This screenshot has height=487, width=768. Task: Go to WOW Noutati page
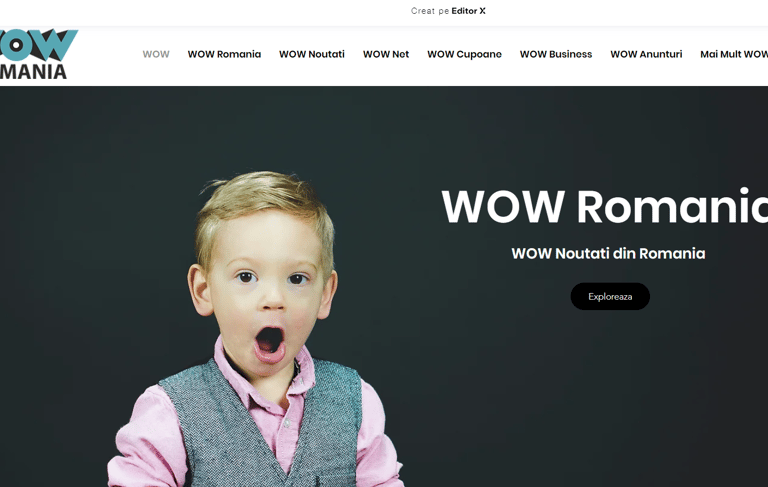312,54
